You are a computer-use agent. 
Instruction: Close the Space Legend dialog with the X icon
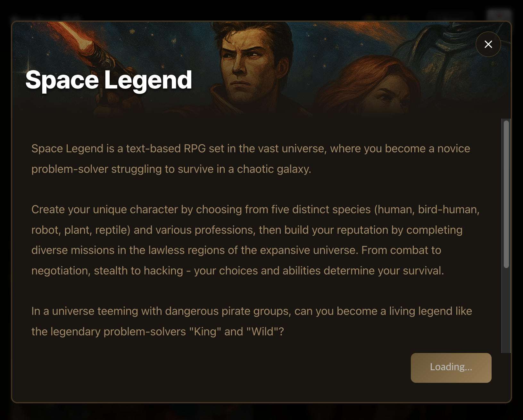coord(488,44)
